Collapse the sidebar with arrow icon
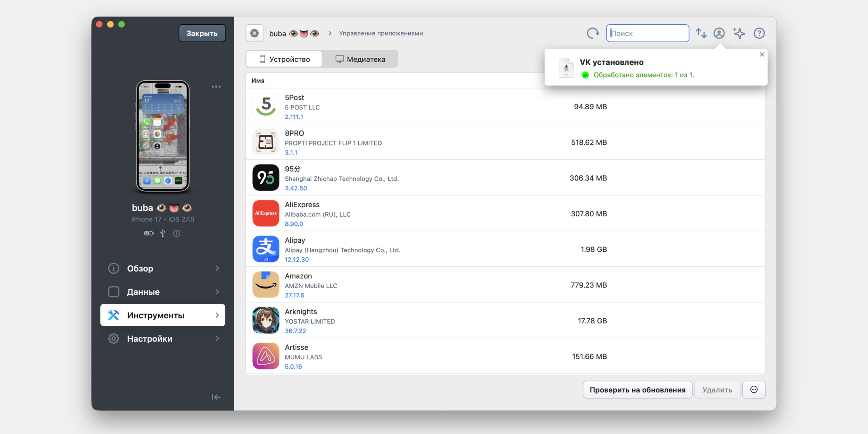The height and width of the screenshot is (434, 868). pyautogui.click(x=216, y=397)
